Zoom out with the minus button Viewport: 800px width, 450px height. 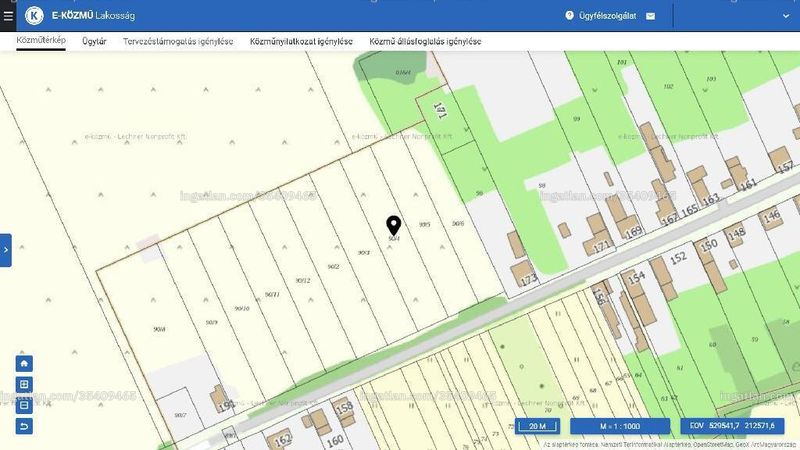(24, 405)
